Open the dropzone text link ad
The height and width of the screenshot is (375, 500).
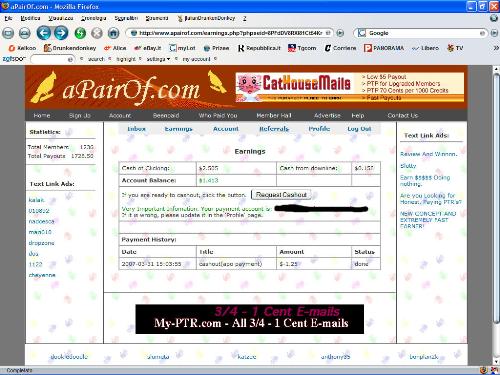[41, 243]
